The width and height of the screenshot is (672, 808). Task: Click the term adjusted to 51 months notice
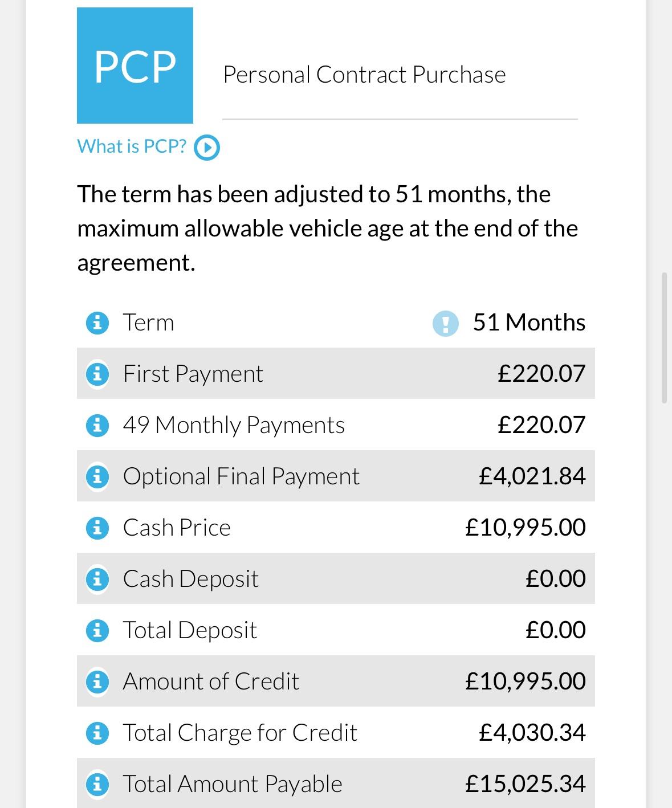328,228
